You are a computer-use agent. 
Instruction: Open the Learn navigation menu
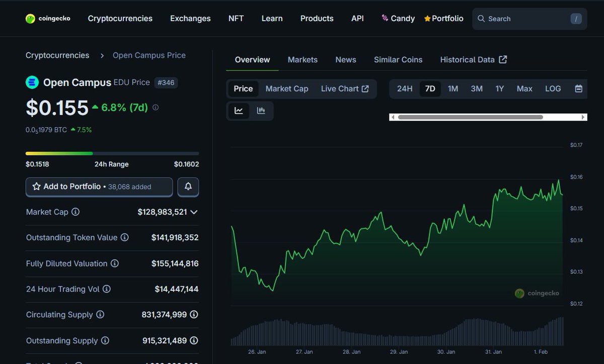pos(272,19)
